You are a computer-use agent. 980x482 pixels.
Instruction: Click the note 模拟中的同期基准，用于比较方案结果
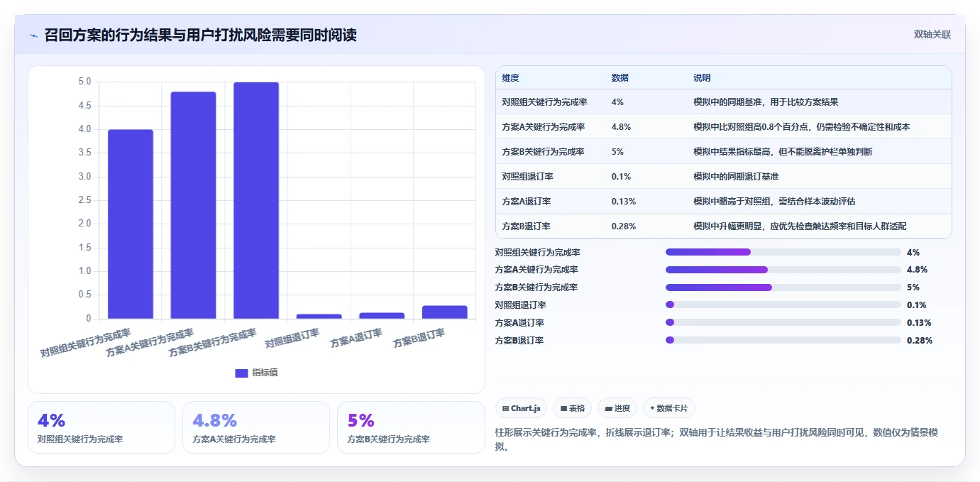coord(766,102)
